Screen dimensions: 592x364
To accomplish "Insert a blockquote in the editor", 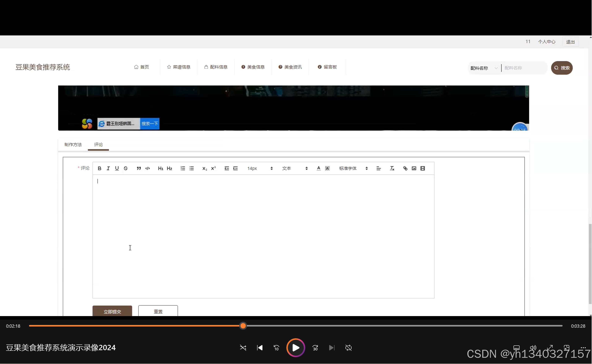I will [x=139, y=168].
